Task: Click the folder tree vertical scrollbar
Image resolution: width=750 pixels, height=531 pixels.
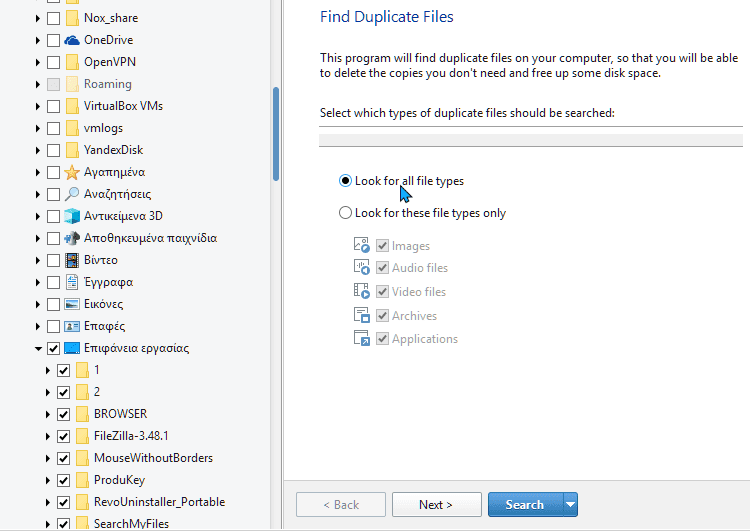Action: point(276,134)
